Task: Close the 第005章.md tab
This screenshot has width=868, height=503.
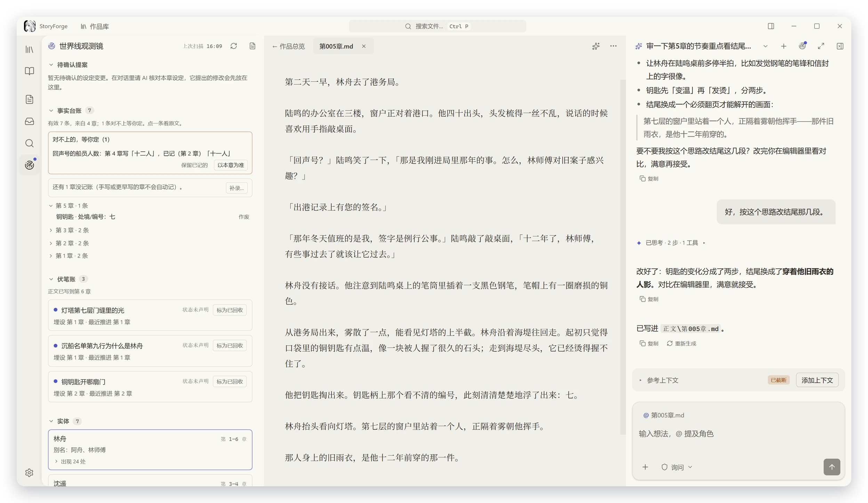Action: (x=364, y=46)
